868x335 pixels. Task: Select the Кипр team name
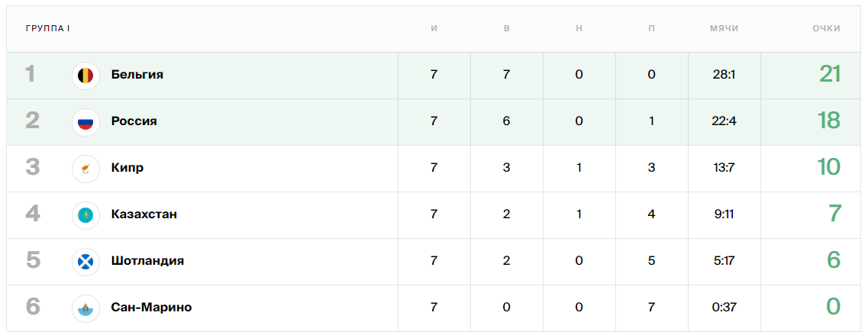(x=127, y=168)
